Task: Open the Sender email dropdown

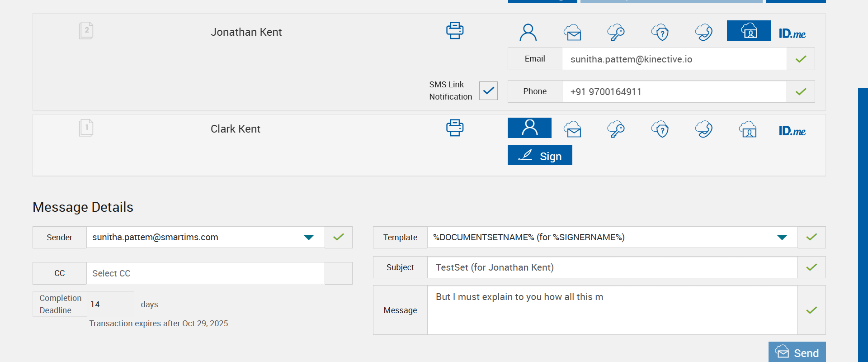Action: [309, 238]
